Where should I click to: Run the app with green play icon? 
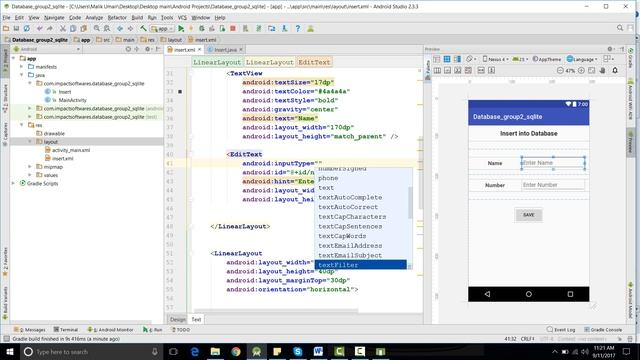(181, 29)
